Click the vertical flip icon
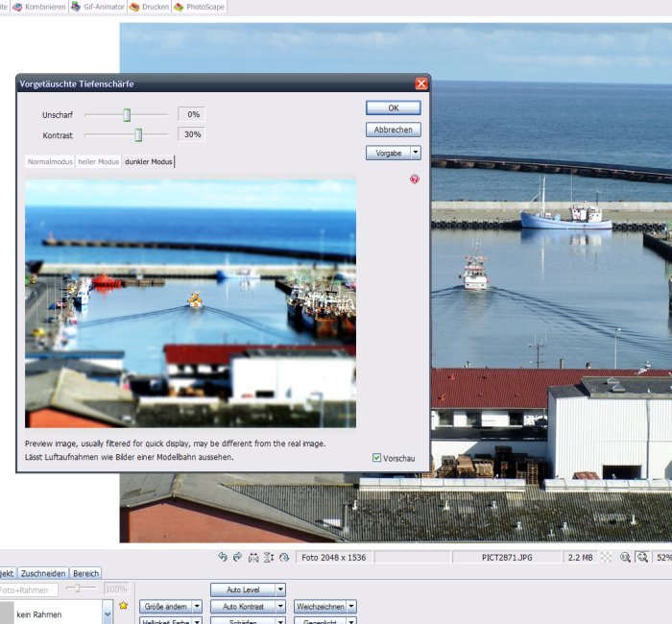Image resolution: width=672 pixels, height=624 pixels. (269, 557)
